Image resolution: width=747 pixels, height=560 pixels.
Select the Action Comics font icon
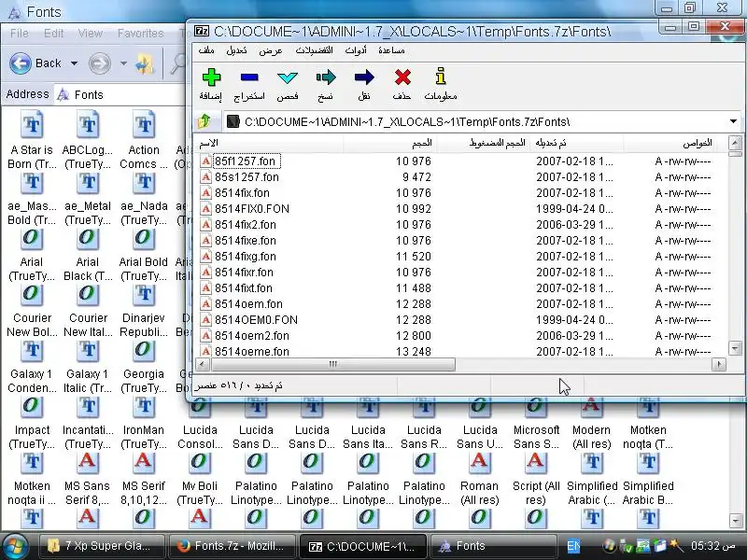tap(144, 125)
